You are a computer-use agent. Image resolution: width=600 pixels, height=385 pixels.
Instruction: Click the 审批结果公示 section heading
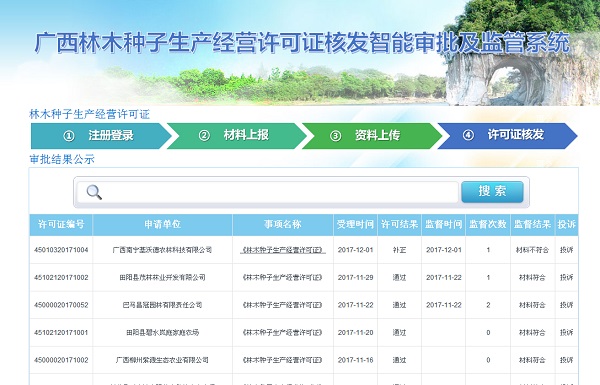click(62, 159)
